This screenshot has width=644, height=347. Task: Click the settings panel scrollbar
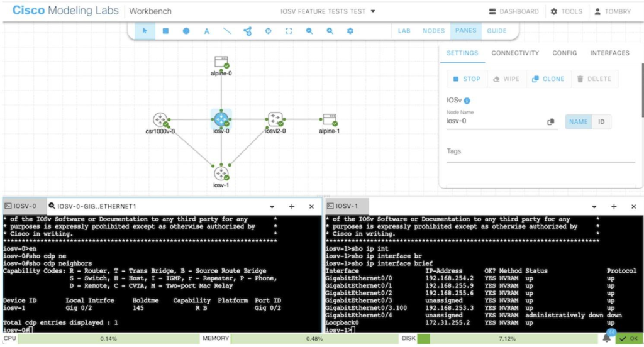pos(642,91)
